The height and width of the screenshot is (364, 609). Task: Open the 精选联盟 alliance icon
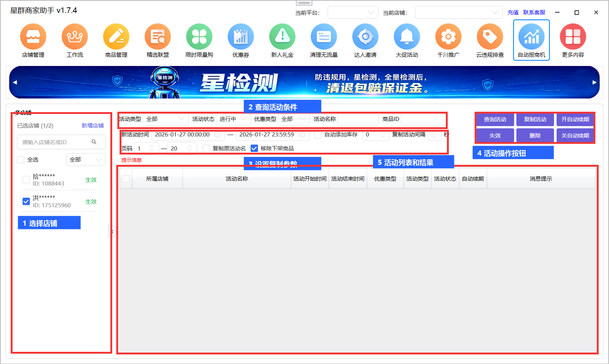click(158, 37)
